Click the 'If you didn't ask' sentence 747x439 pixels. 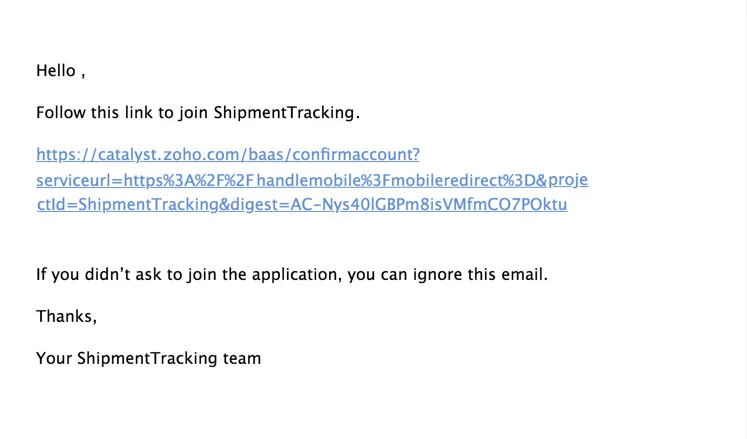pos(292,275)
